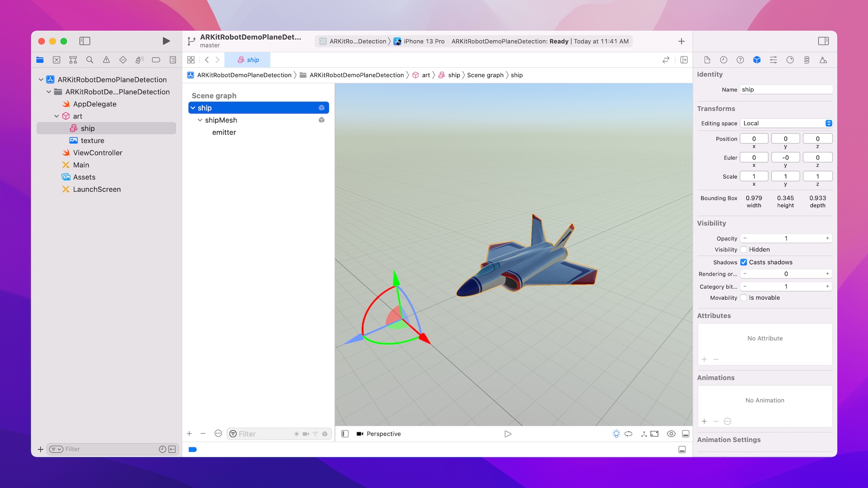Click the scene play button
Screen dimensions: 868x488
click(x=508, y=434)
